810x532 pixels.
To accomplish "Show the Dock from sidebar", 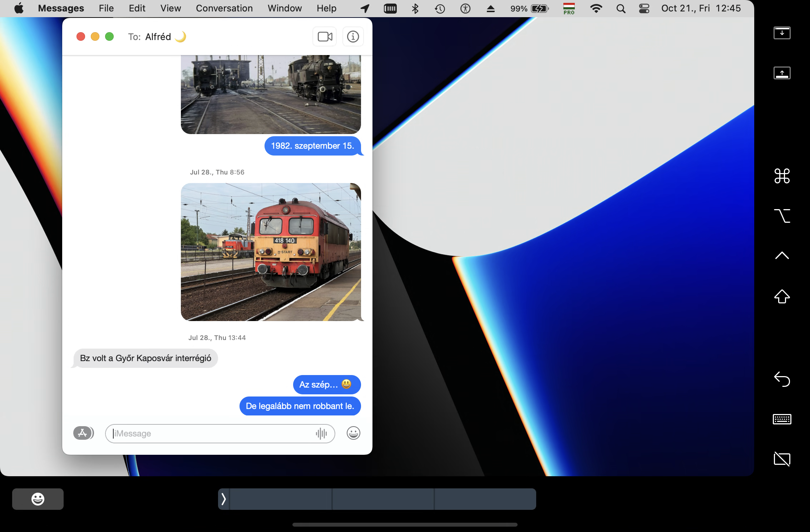I will click(782, 73).
